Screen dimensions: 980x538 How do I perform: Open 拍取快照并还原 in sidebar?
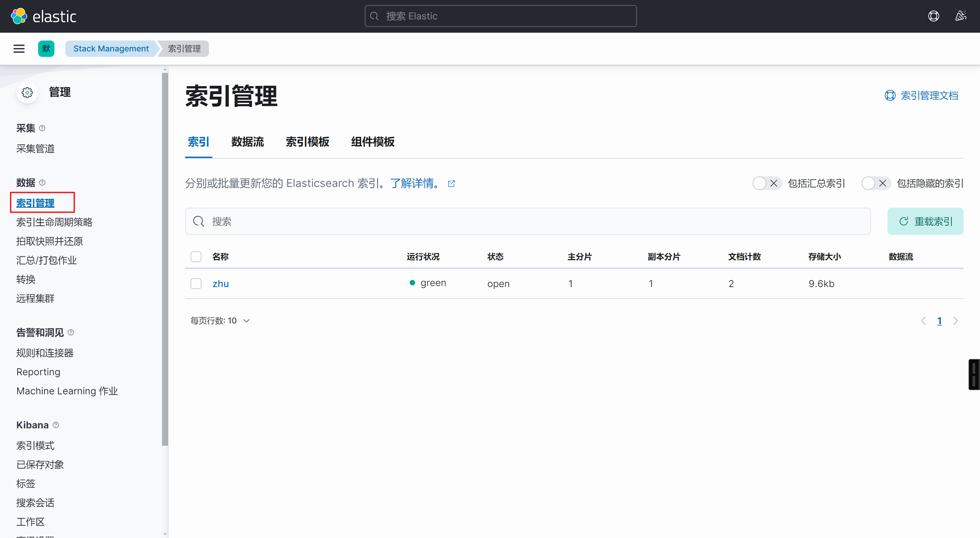click(x=50, y=241)
